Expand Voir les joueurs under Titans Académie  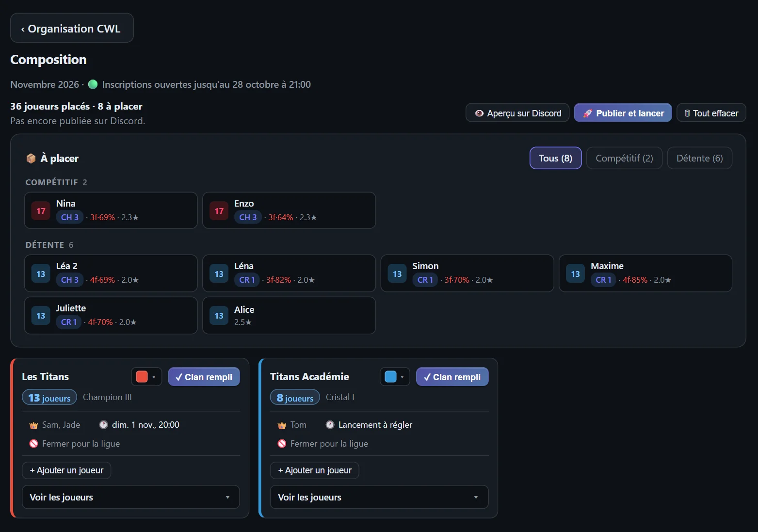pos(379,497)
